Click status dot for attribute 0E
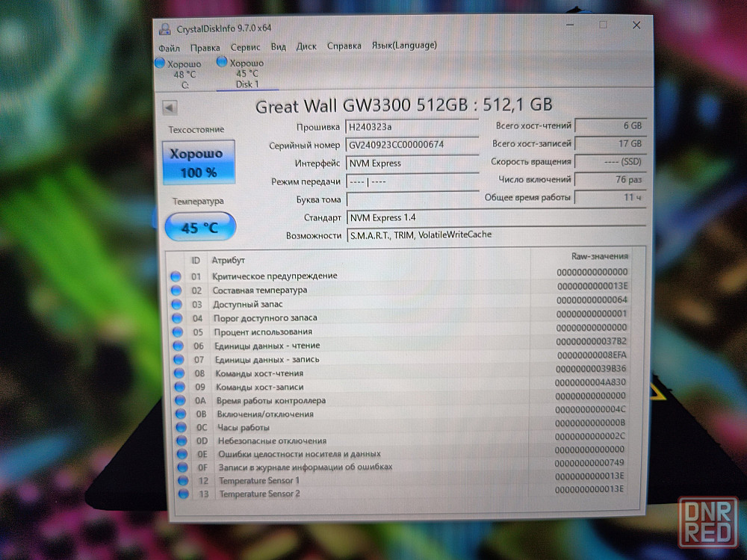 (x=182, y=454)
